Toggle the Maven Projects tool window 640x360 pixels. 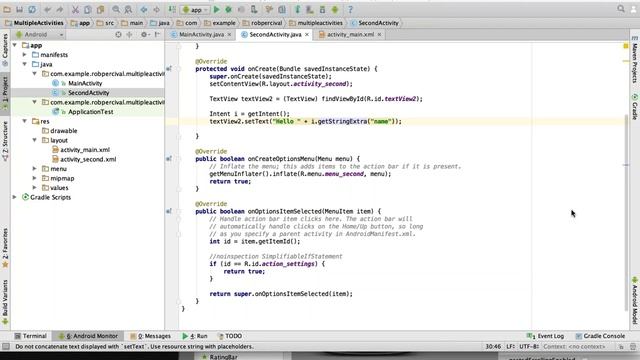[635, 60]
